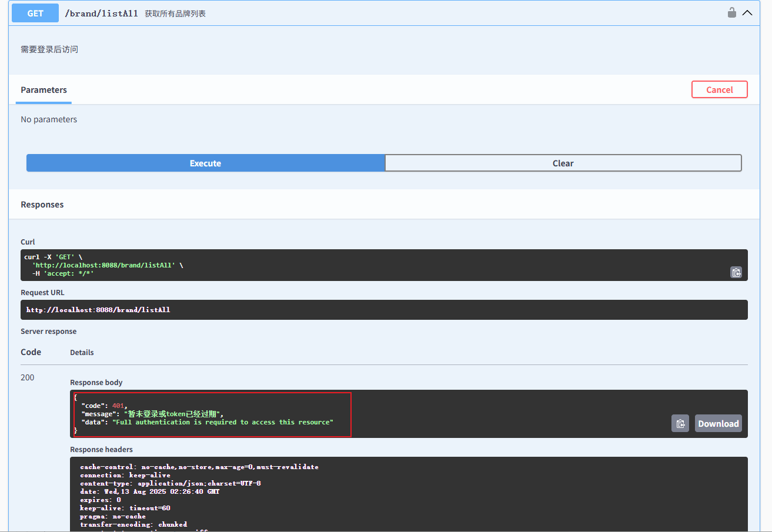
Task: Select the Parameters tab
Action: (44, 90)
